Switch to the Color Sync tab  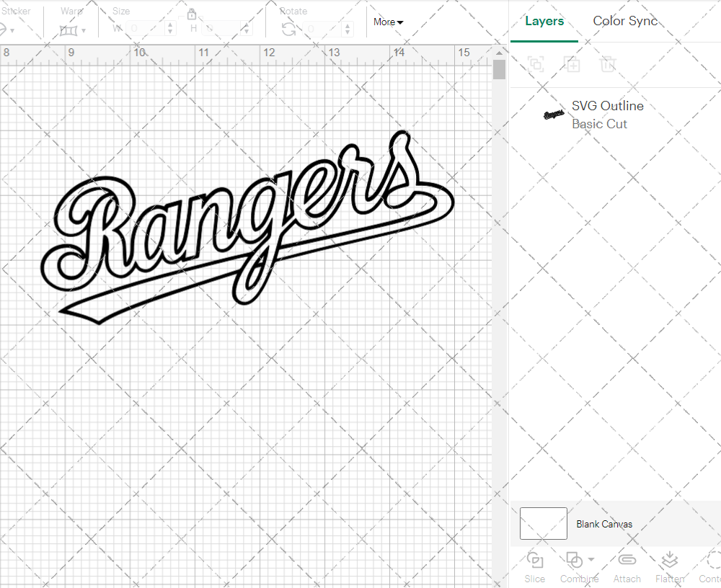click(625, 21)
